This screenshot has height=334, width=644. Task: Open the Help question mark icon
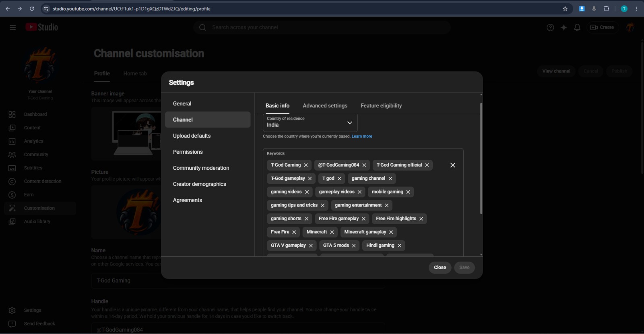click(x=550, y=27)
